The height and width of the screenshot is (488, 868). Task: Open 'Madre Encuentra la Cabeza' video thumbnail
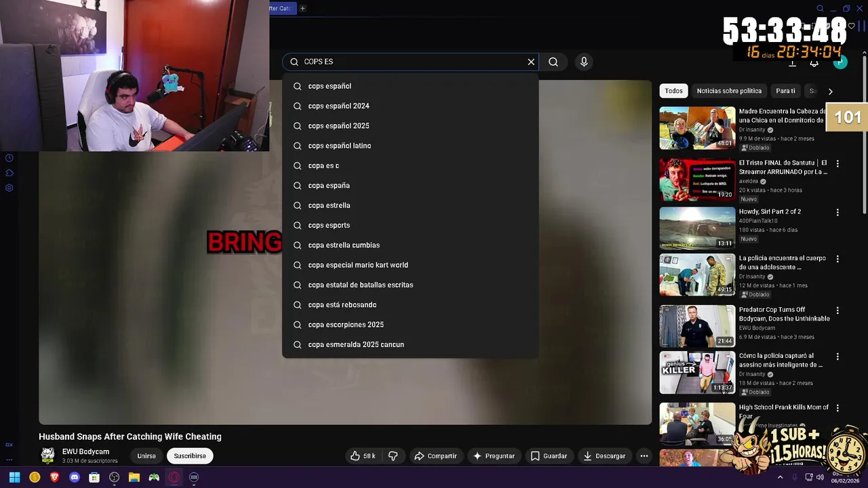pyautogui.click(x=697, y=128)
